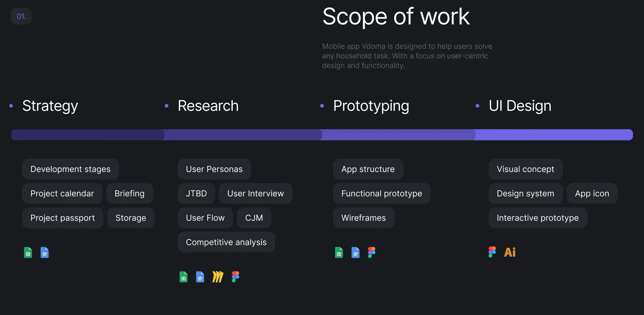Click the App icon tag
644x315 pixels.
click(592, 193)
